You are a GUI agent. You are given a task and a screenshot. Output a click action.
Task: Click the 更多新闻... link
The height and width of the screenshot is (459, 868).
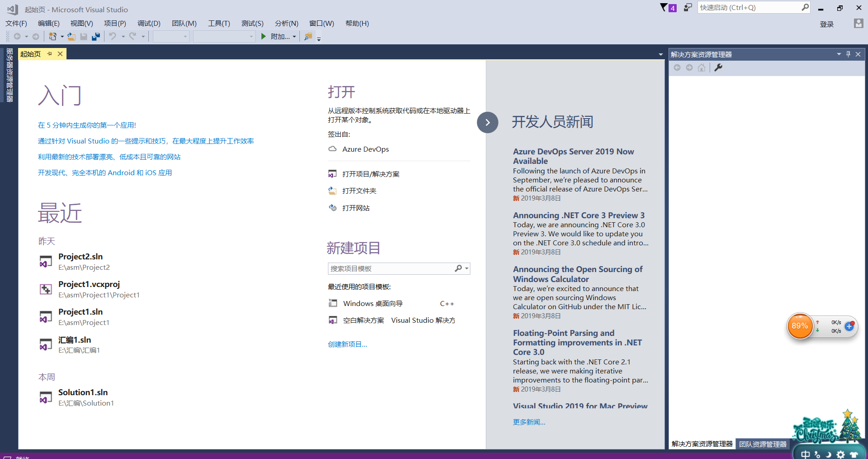pos(529,422)
